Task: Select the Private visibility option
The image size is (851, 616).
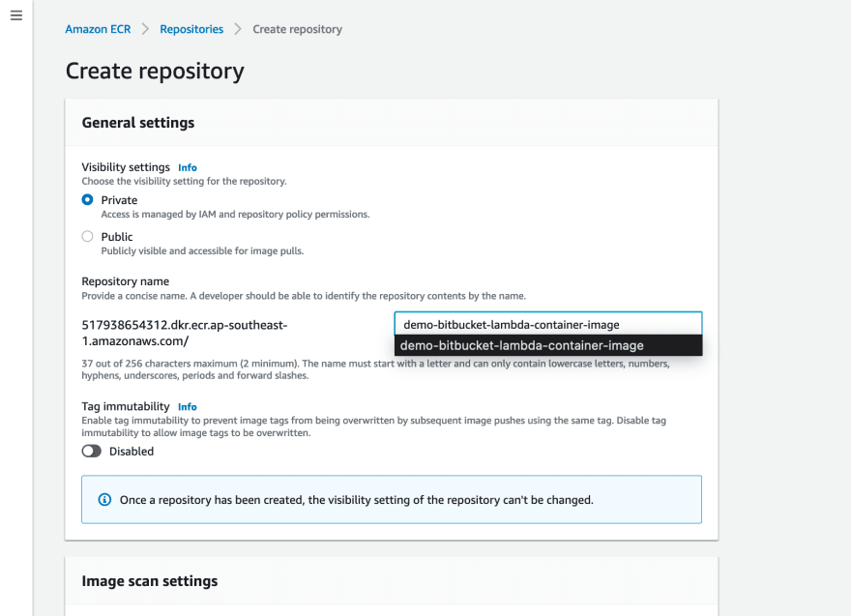Action: coord(87,200)
